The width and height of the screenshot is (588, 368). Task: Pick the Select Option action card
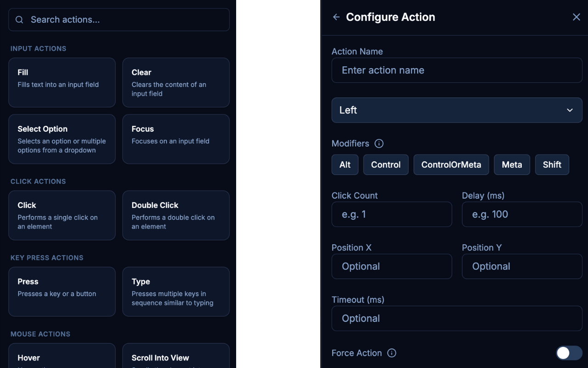tap(62, 139)
